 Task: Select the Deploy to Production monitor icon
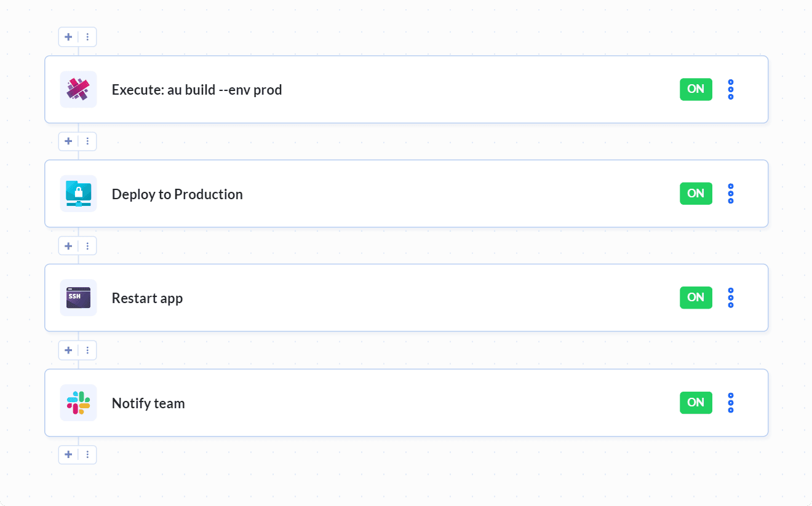(78, 194)
